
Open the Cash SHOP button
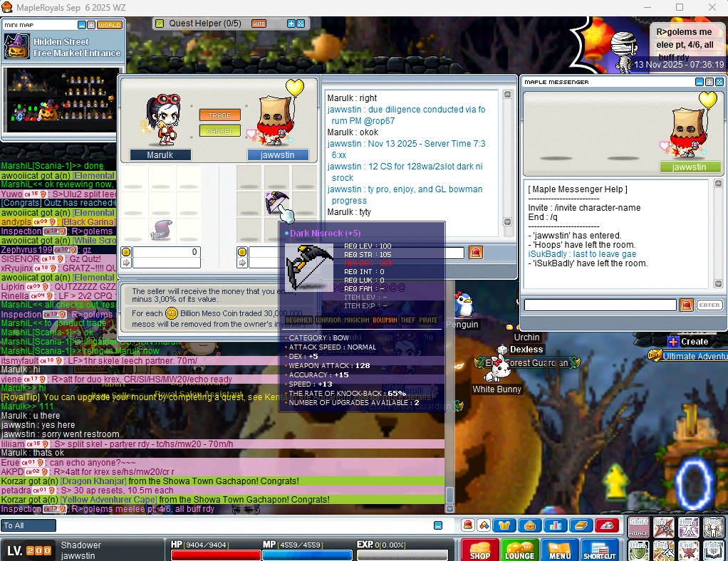[480, 549]
